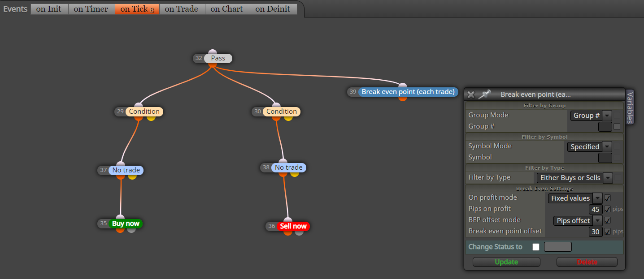Click the green Update button

(x=506, y=262)
